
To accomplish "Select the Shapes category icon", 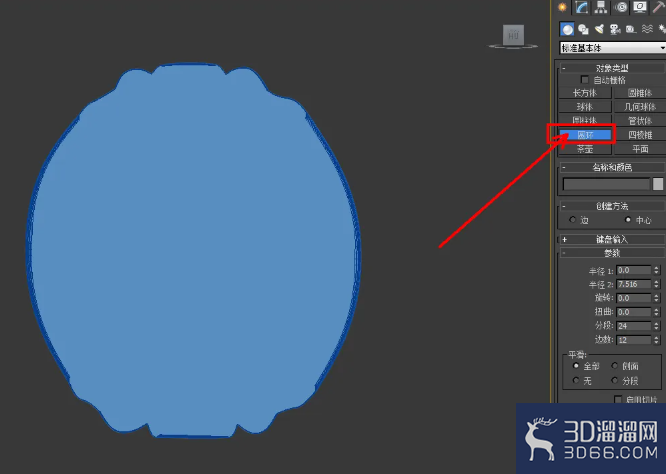I will 584,29.
